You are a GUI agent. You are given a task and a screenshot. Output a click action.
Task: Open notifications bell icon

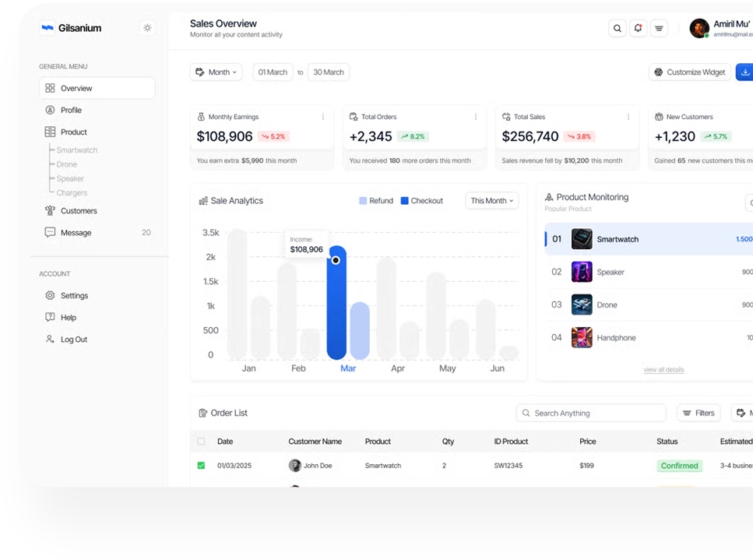click(x=638, y=29)
